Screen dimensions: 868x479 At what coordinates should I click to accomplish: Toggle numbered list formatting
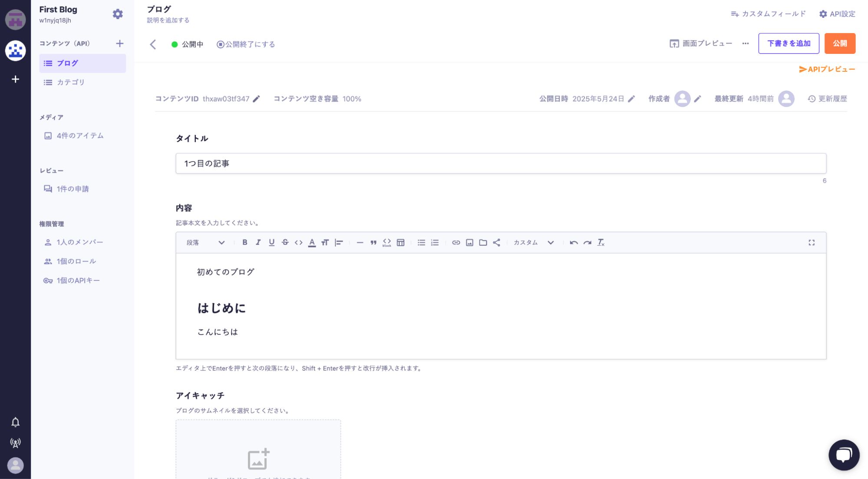click(x=435, y=243)
